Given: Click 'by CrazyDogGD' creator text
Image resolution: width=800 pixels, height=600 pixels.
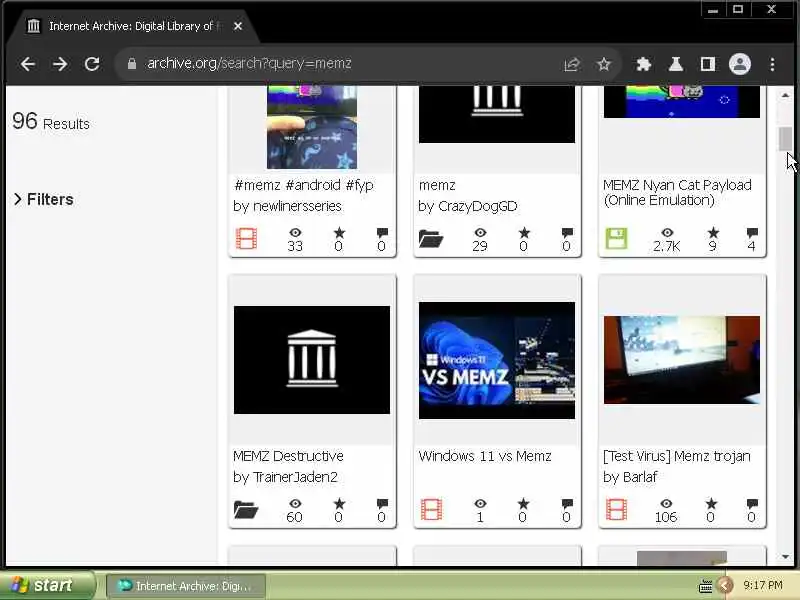Looking at the screenshot, I should (467, 206).
